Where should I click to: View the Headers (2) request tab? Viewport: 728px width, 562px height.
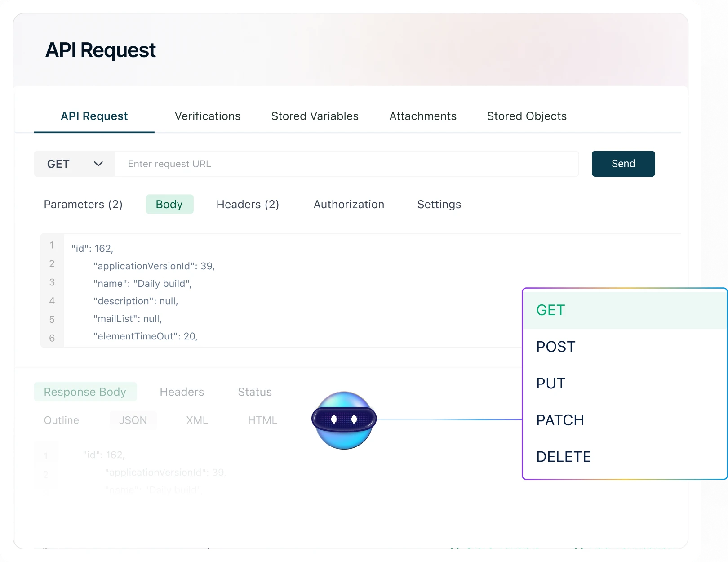click(248, 204)
